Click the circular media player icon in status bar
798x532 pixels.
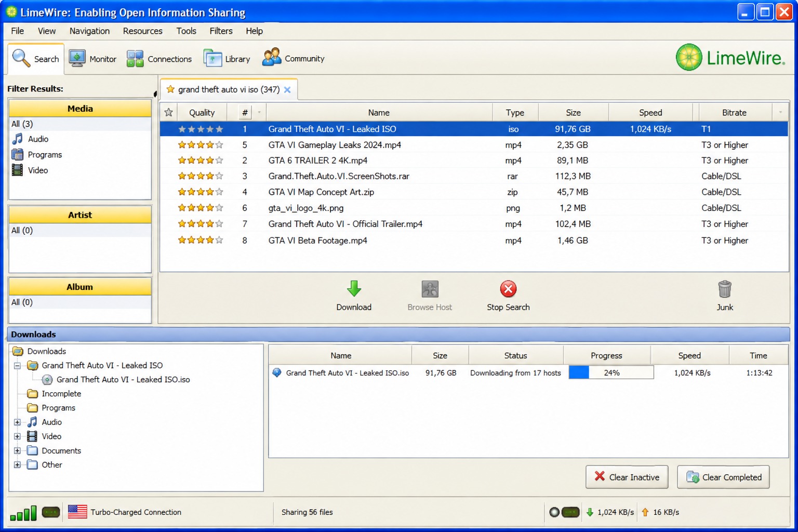coord(554,512)
